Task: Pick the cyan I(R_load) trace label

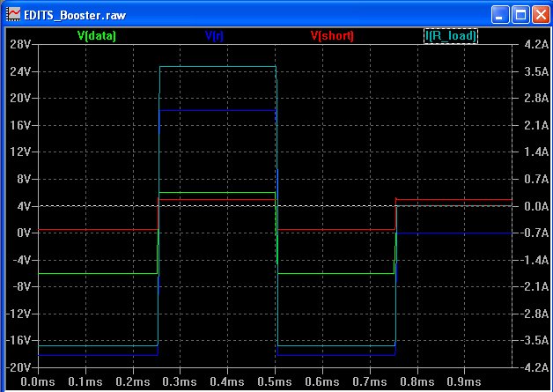Action: [x=450, y=36]
